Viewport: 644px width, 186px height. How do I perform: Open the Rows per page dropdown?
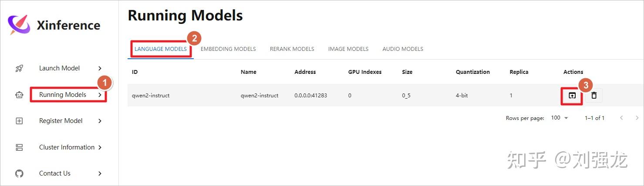click(560, 118)
